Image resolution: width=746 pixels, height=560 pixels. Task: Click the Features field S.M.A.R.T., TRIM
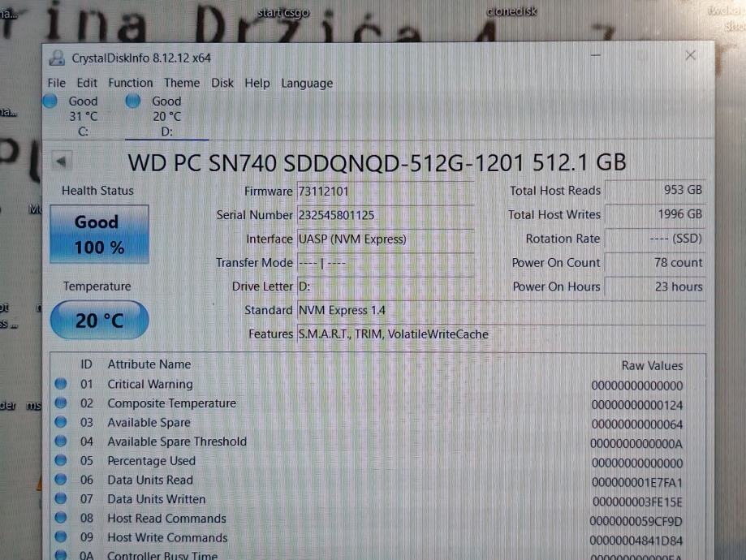501,334
